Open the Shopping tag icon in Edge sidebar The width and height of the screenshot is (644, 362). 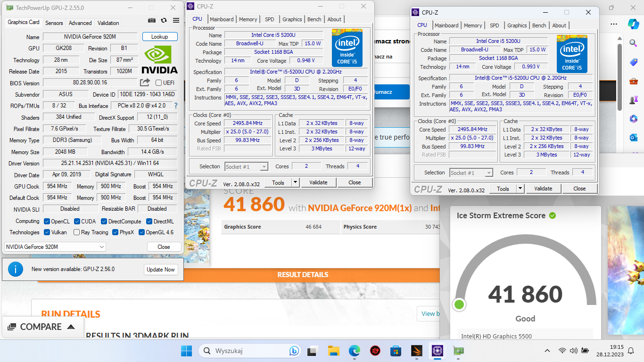tap(633, 62)
